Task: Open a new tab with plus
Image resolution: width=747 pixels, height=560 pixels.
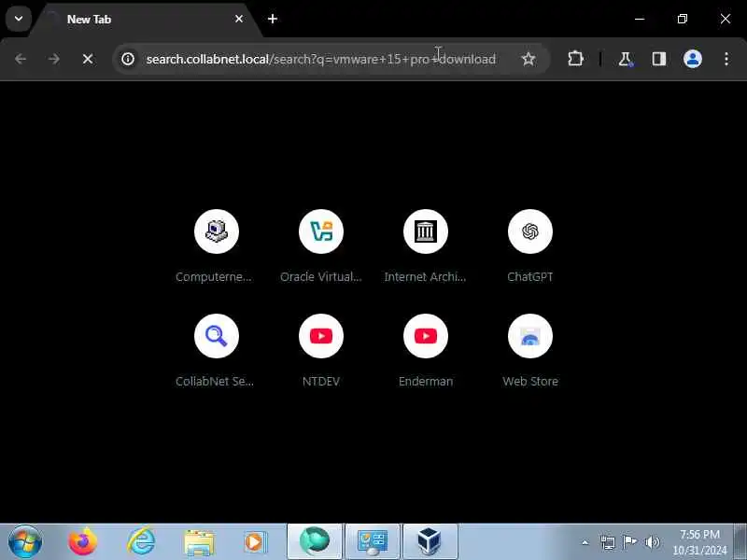Action: pos(273,19)
